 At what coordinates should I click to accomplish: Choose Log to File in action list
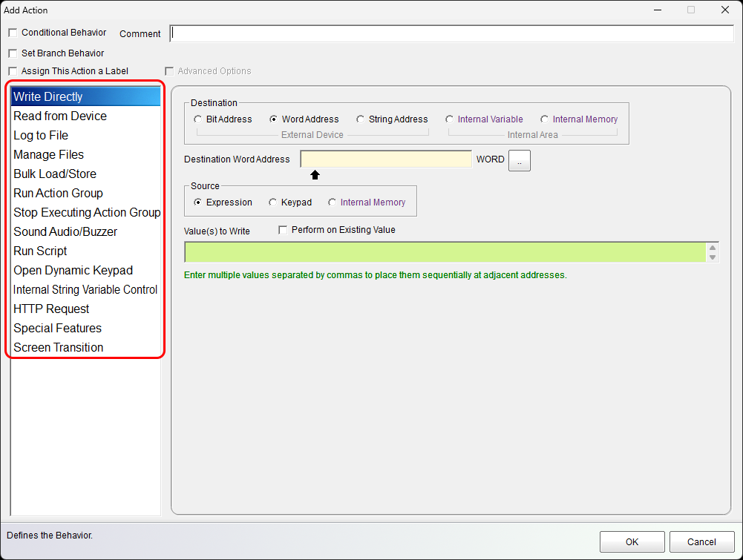point(41,135)
